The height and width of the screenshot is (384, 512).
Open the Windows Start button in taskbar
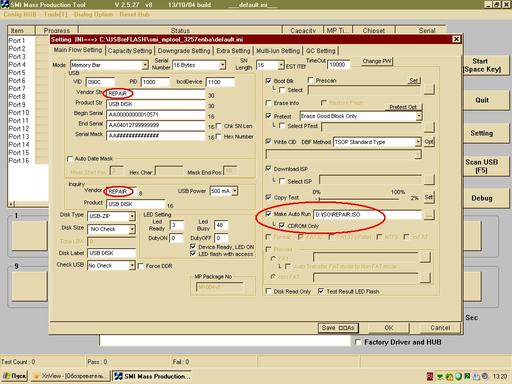pyautogui.click(x=15, y=376)
